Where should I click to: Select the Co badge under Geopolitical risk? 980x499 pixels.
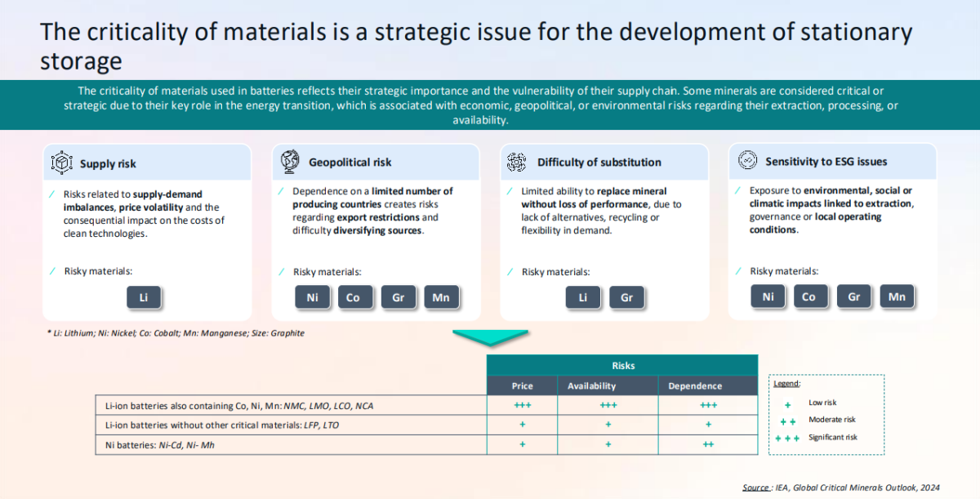coord(355,297)
